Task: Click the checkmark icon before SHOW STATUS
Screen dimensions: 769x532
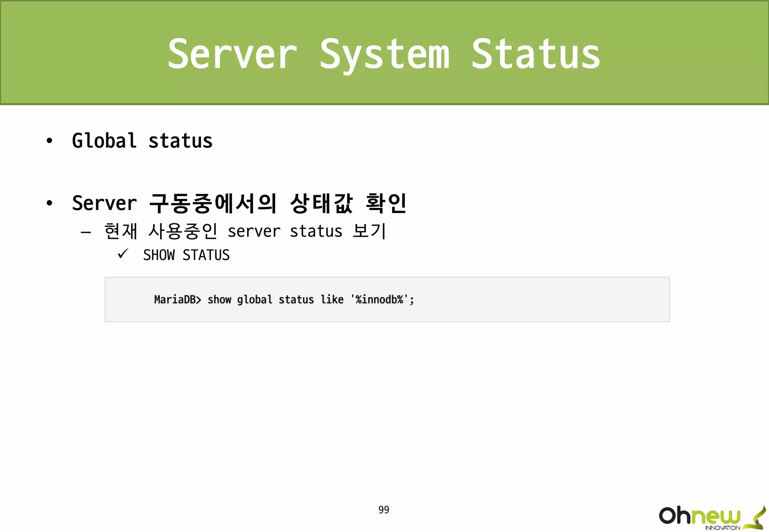Action: tap(123, 254)
